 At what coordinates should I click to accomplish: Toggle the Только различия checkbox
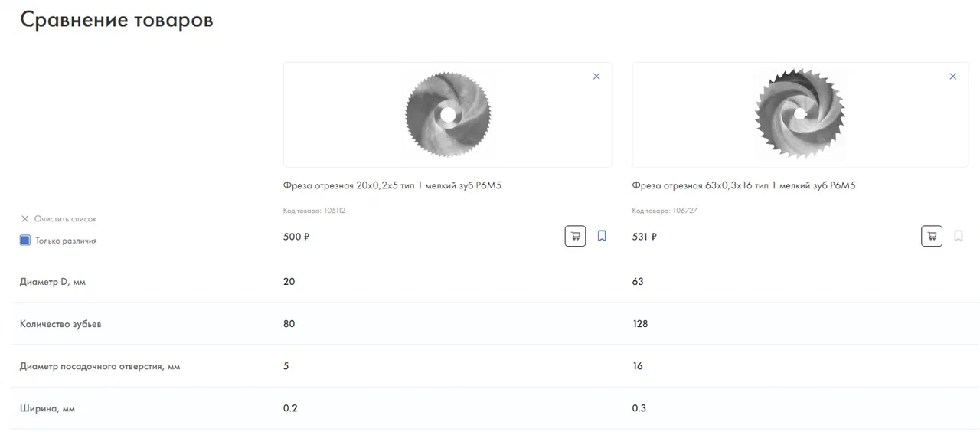pyautogui.click(x=25, y=241)
